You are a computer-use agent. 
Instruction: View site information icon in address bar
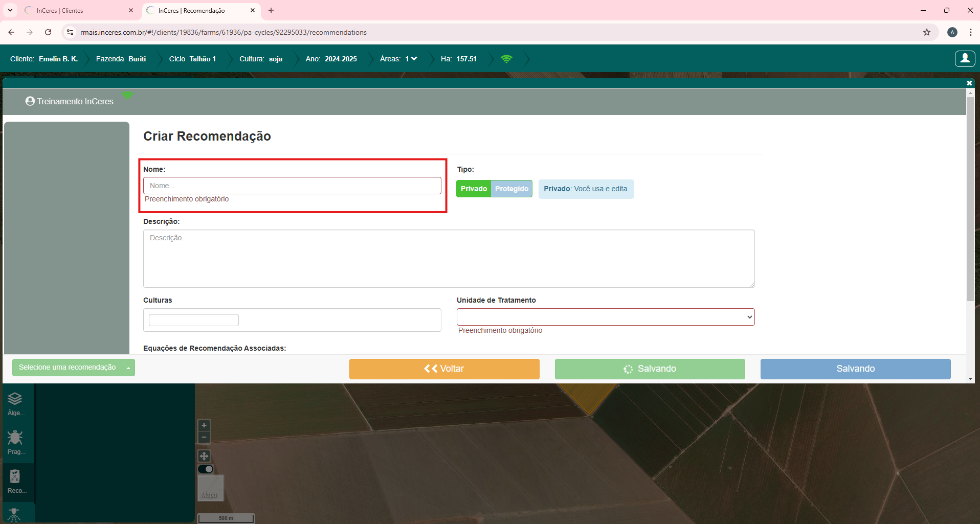tap(70, 32)
